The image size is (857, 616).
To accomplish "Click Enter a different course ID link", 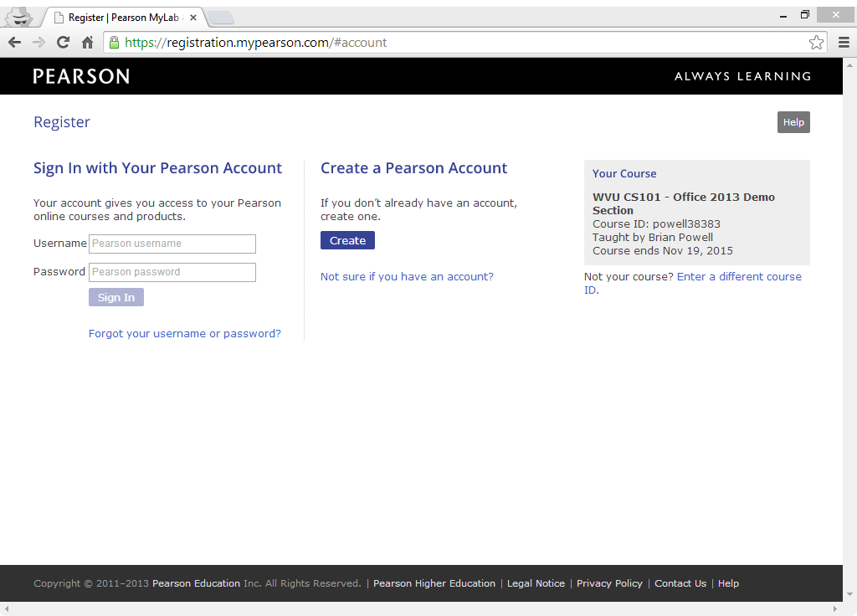I will pyautogui.click(x=692, y=283).
